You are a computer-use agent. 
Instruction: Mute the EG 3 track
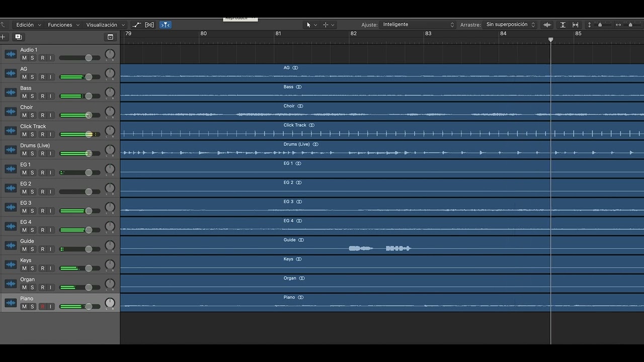(24, 211)
